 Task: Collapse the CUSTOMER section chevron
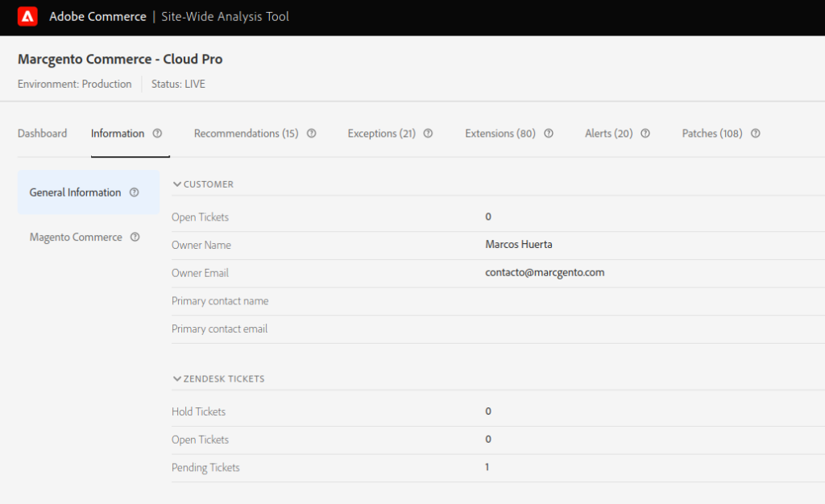click(176, 184)
